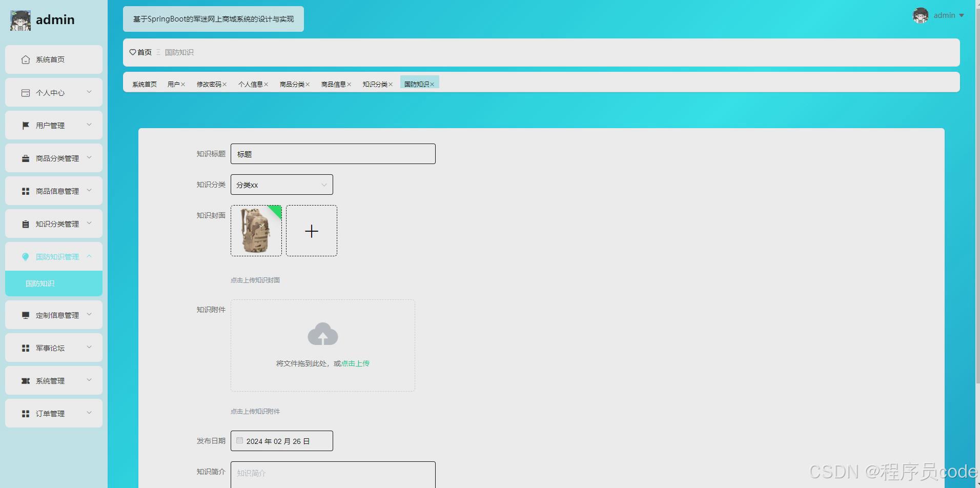This screenshot has height=488, width=980.
Task: Click the clipboard icon beside 知识分类管理
Action: [26, 224]
